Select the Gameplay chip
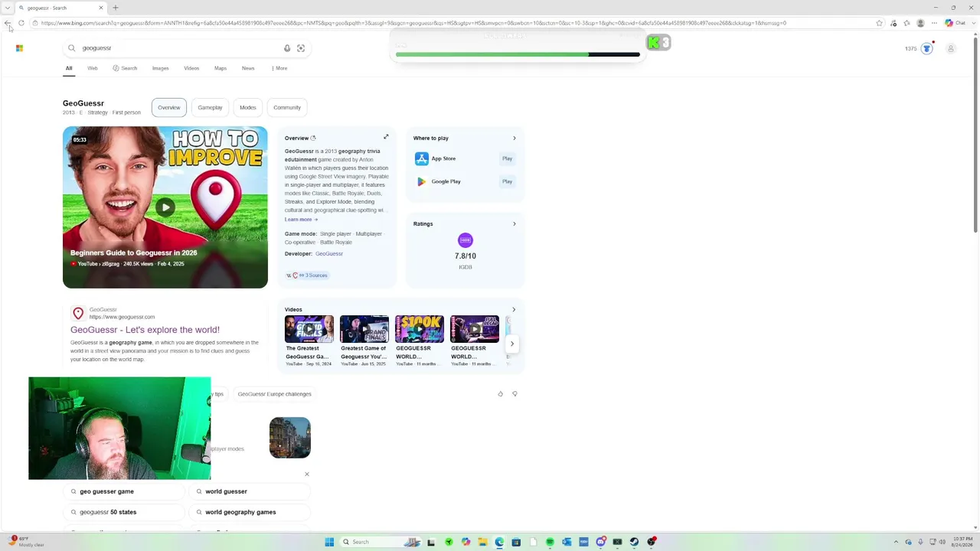The image size is (980, 551). click(210, 107)
